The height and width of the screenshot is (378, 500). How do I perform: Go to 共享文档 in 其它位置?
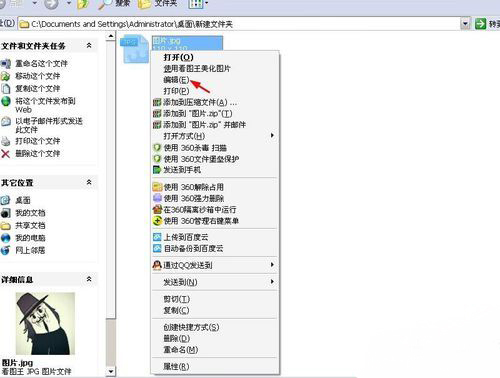(30, 226)
